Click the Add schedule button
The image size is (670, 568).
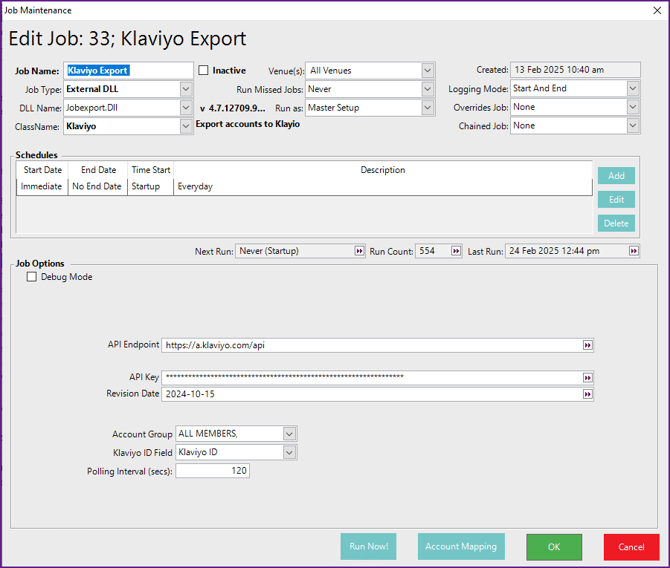click(616, 176)
